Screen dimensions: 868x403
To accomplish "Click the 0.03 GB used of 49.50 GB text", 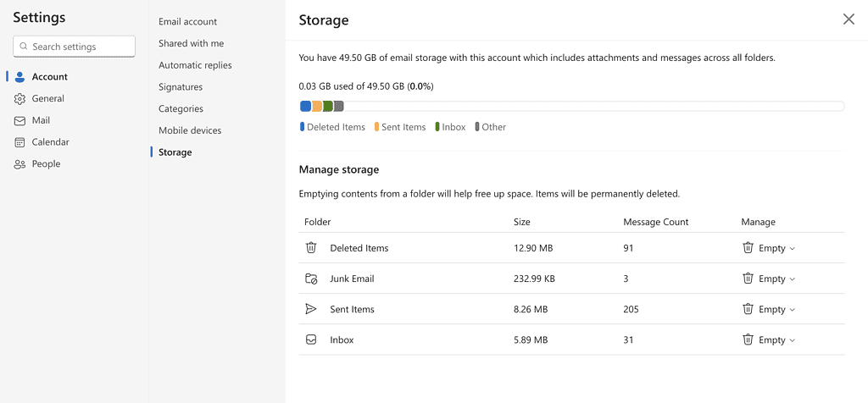I will coord(366,86).
